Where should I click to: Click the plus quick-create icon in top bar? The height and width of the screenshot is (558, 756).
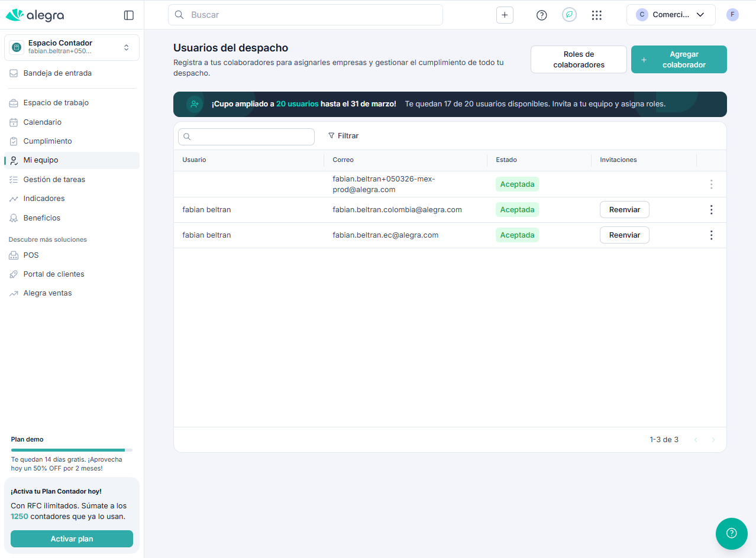pos(505,15)
